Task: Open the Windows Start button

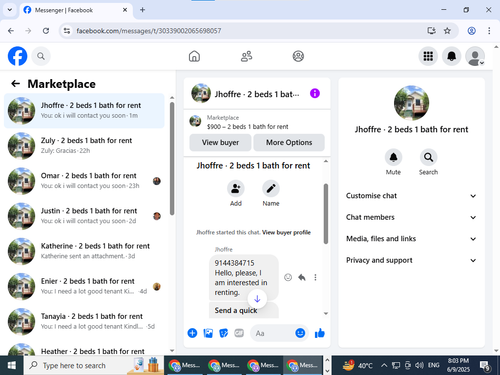Action: (12, 366)
